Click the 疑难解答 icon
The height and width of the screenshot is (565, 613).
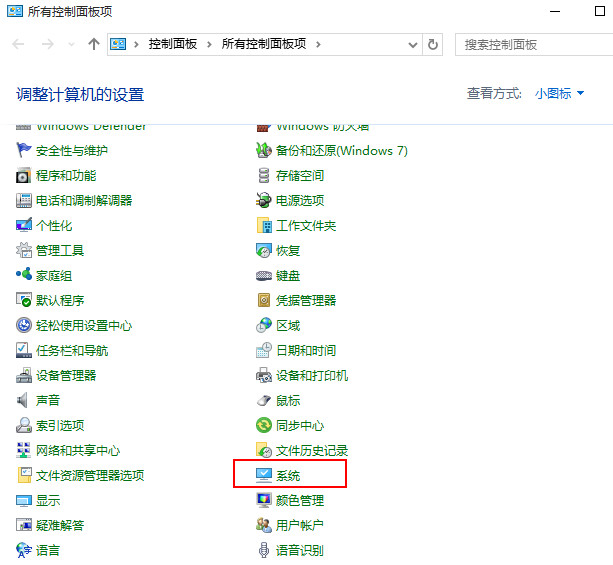pos(23,526)
